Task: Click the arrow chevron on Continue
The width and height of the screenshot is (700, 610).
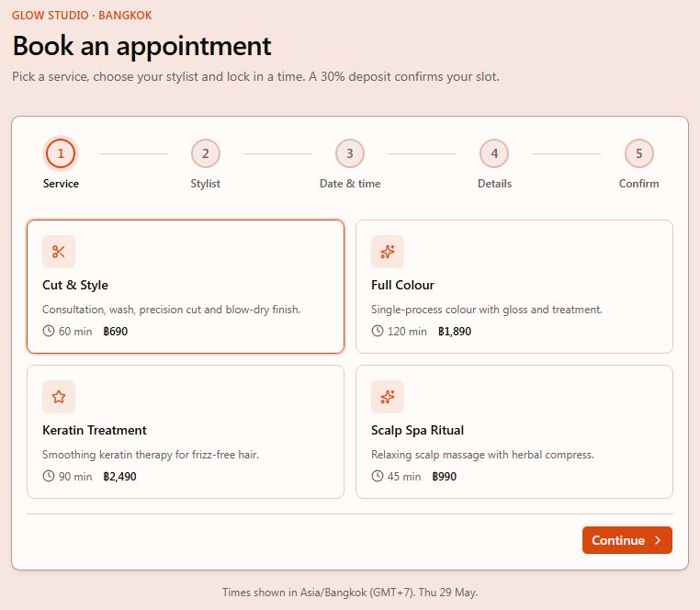Action: coord(658,540)
